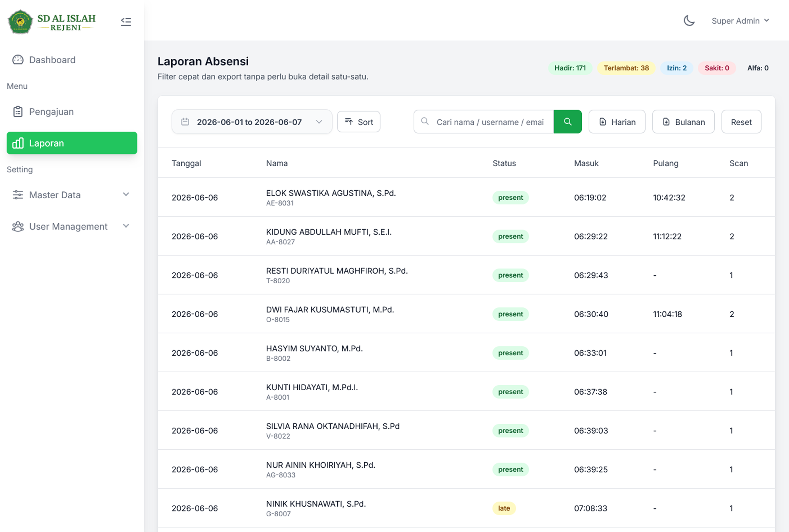Click the Masuk column header
Screen dimensions: 789x532
586,163
